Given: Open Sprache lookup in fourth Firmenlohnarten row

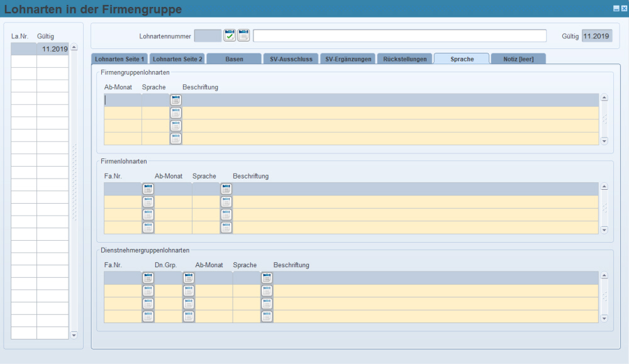Looking at the screenshot, I should 226,228.
